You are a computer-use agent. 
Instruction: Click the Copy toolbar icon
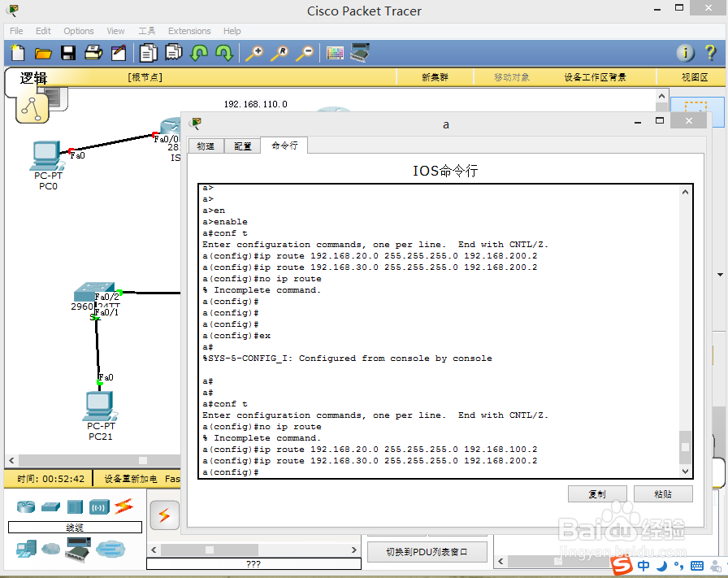pos(149,53)
